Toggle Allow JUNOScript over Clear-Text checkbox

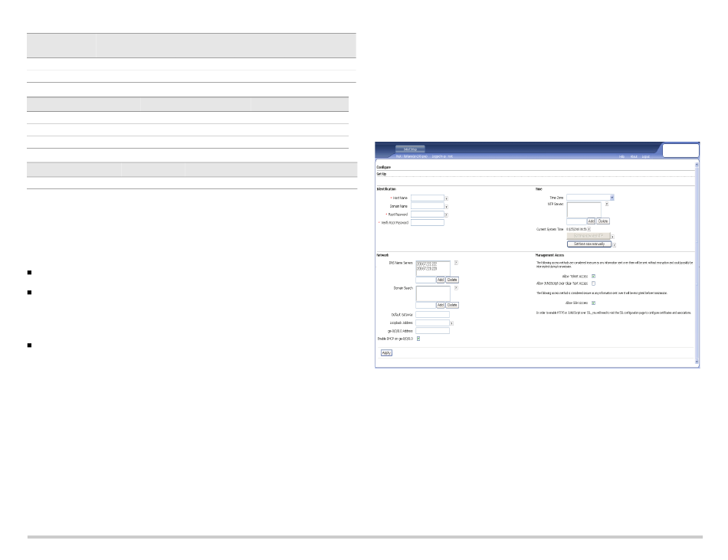click(x=593, y=283)
